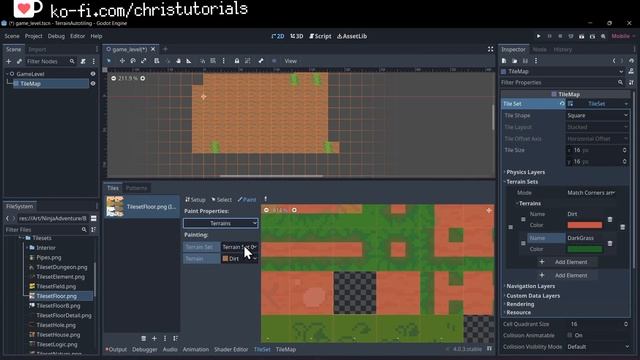640x360 pixels.
Task: Expand the Custom Data Layers section
Action: (x=532, y=296)
